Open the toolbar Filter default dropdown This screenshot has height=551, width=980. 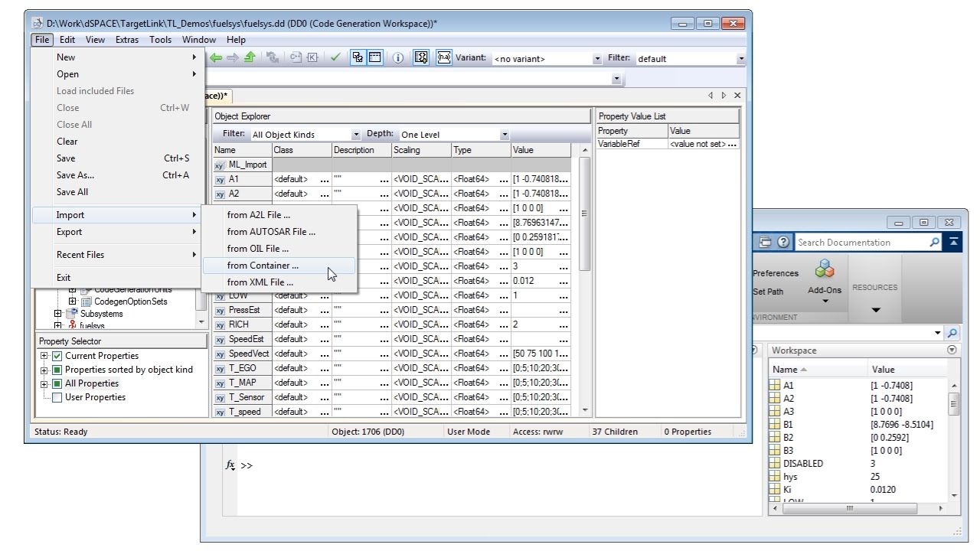(x=740, y=59)
